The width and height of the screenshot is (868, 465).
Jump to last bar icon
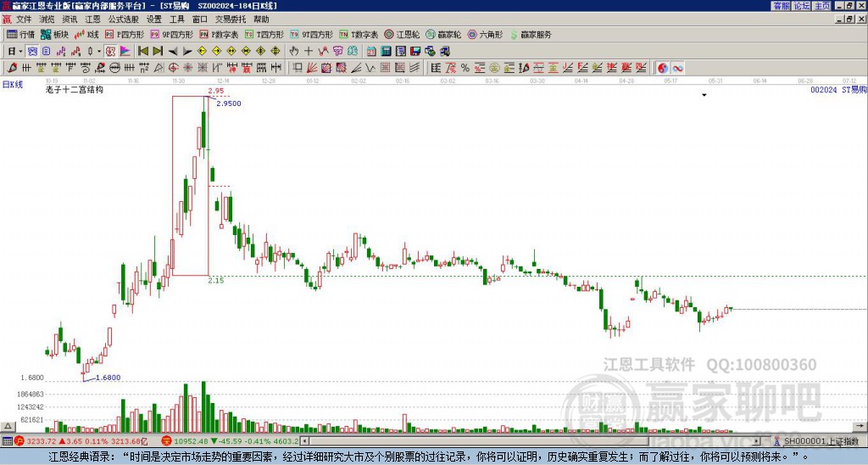click(x=158, y=51)
